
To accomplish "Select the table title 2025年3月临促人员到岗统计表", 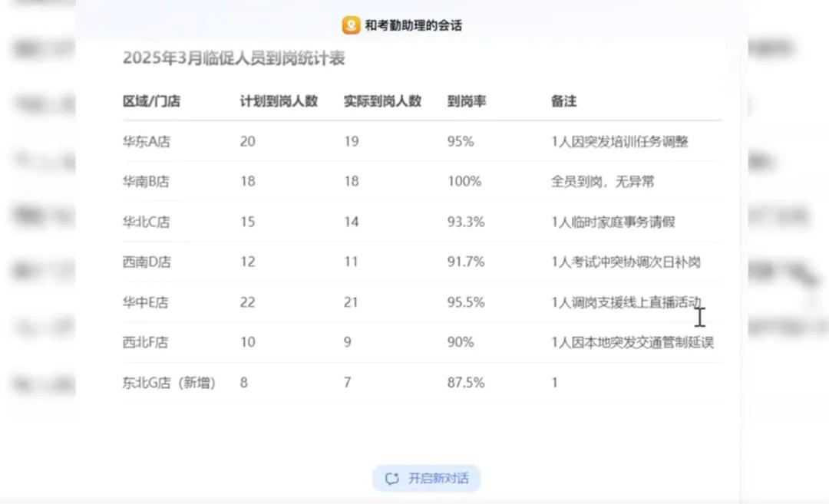I will 233,58.
